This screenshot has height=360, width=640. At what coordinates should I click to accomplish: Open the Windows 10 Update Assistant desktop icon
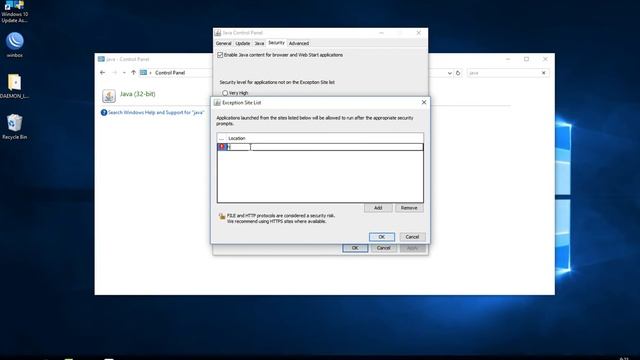coord(14,11)
